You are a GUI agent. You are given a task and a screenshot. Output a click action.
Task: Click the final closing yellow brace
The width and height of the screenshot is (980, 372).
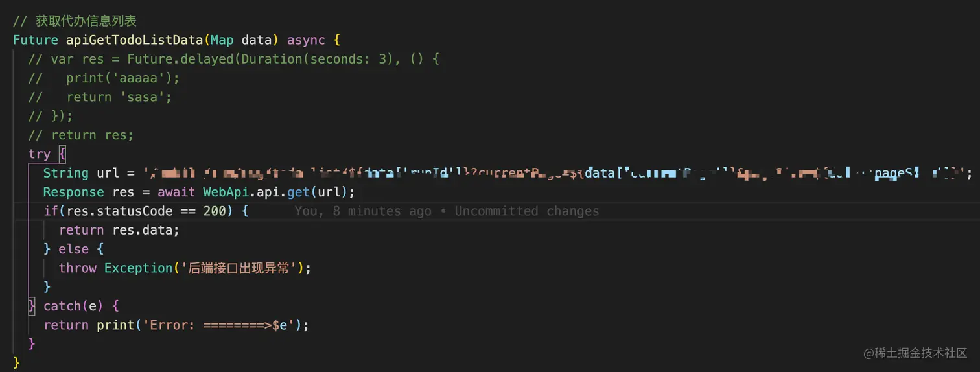point(17,362)
